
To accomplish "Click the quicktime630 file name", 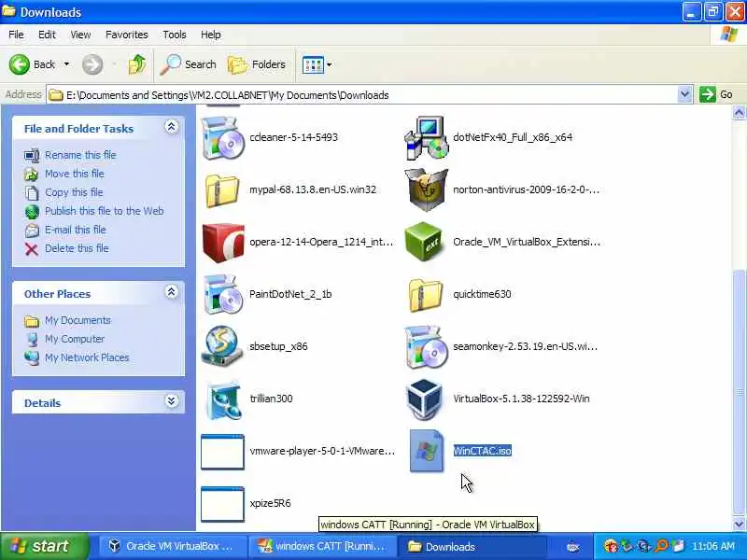I will [482, 294].
